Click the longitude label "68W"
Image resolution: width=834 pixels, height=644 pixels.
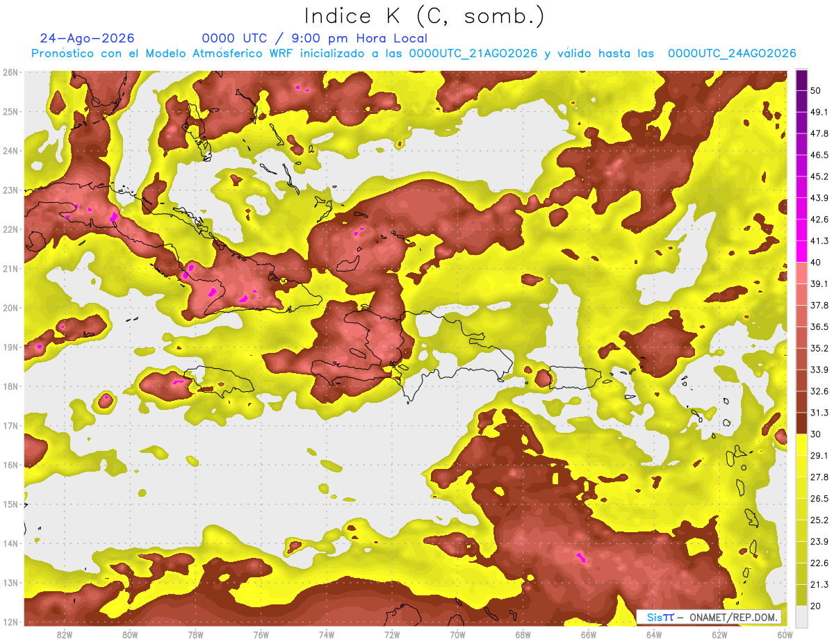pyautogui.click(x=523, y=634)
